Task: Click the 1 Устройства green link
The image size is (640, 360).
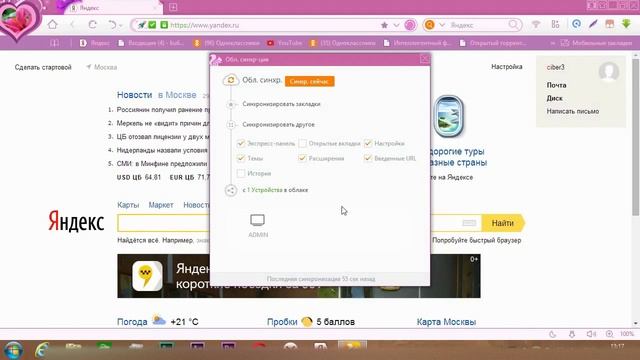Action: [x=264, y=190]
